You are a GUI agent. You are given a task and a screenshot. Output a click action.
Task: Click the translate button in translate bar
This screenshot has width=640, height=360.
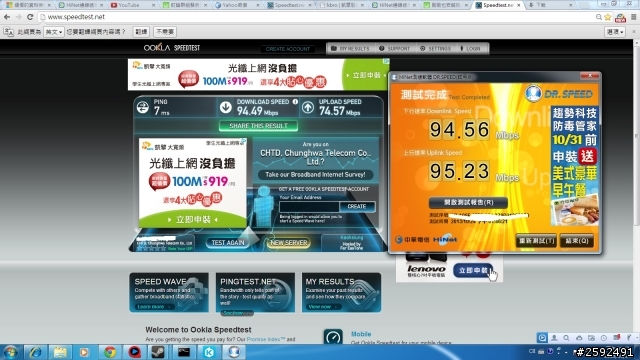tap(141, 32)
